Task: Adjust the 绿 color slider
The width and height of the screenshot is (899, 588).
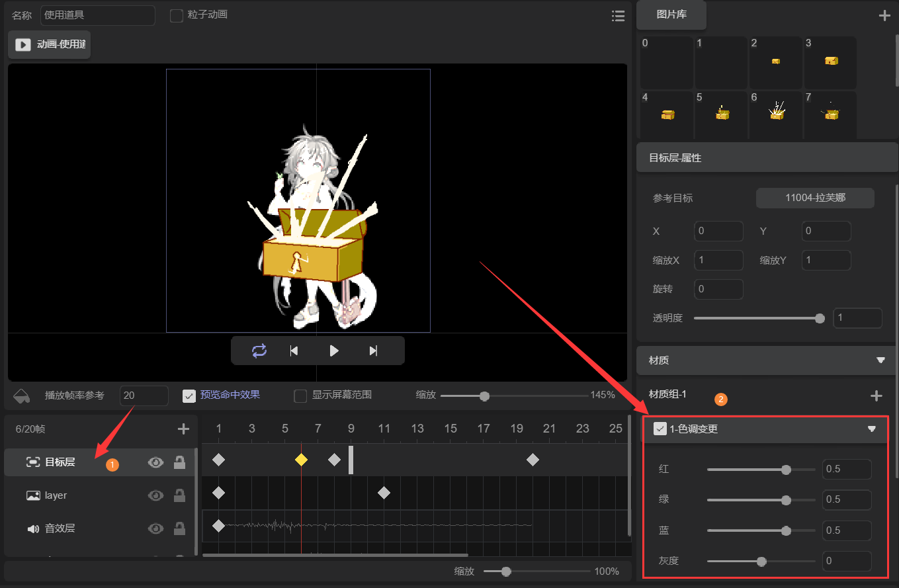Action: coord(761,500)
